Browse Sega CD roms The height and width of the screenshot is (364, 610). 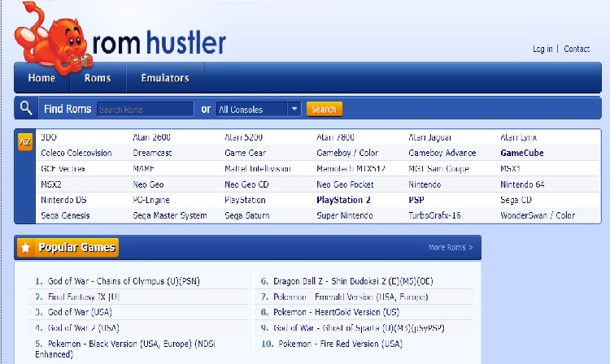(516, 201)
